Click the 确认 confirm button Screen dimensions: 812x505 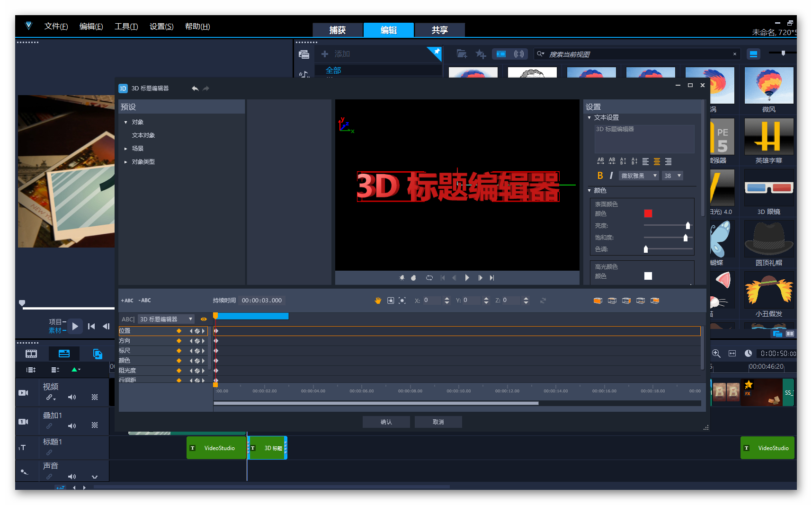pyautogui.click(x=386, y=422)
